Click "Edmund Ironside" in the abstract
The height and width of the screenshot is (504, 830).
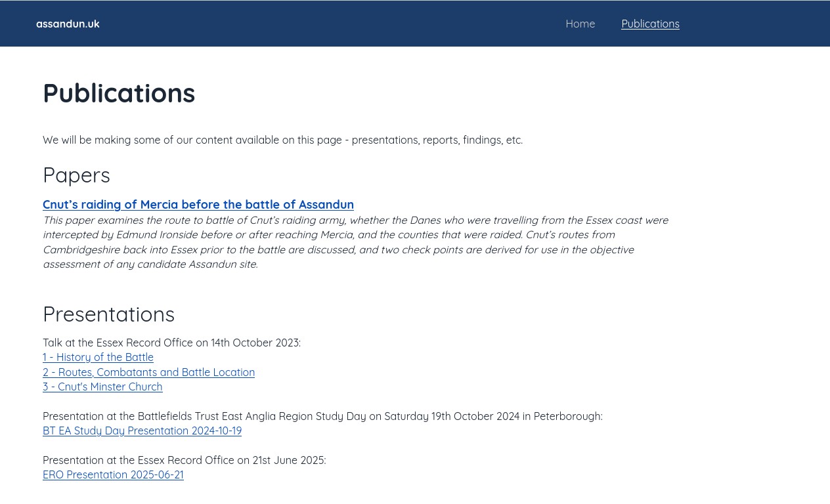pyautogui.click(x=157, y=235)
